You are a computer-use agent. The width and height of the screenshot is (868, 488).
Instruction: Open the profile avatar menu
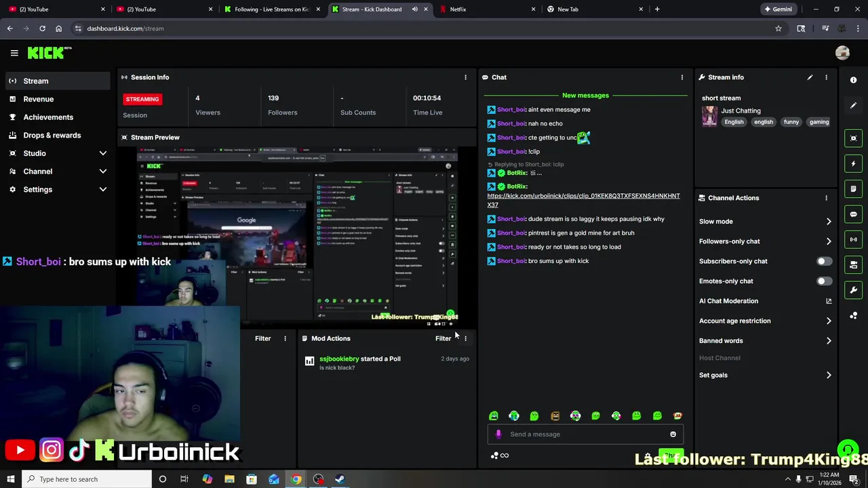tap(842, 53)
